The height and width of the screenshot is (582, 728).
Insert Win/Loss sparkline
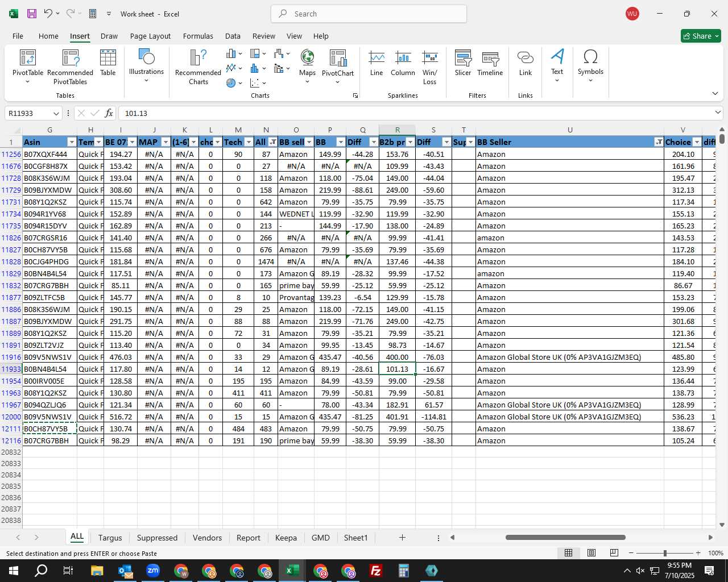pos(430,66)
